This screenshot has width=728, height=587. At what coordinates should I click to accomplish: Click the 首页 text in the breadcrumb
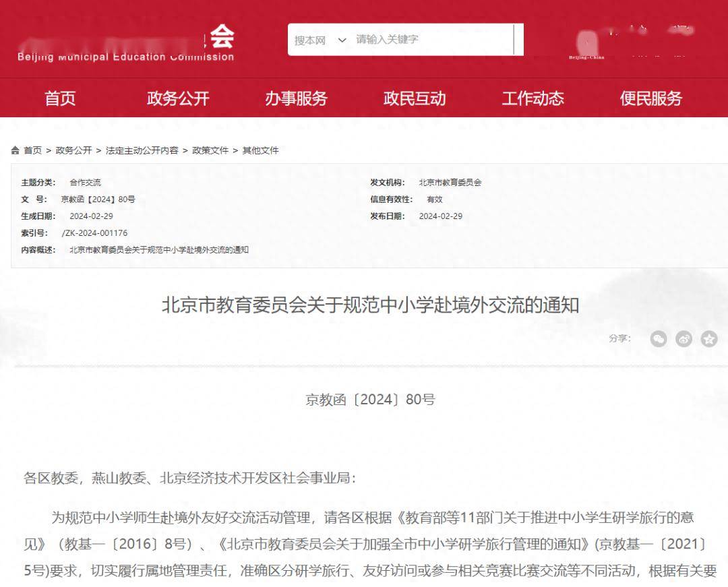pos(33,150)
